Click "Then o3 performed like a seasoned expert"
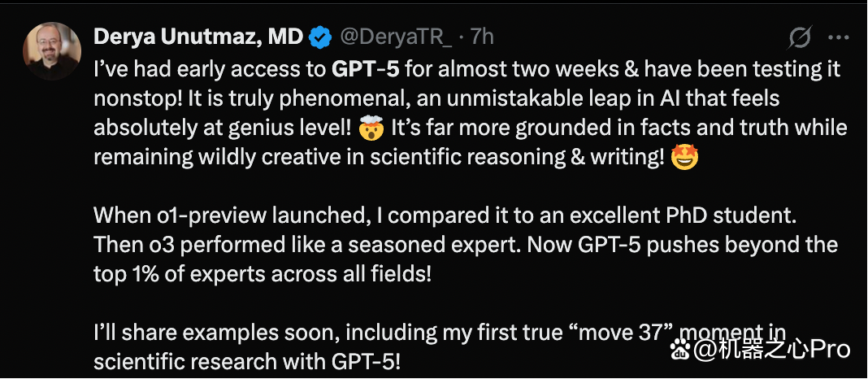Viewport: 868px width, 379px height. pos(306,244)
